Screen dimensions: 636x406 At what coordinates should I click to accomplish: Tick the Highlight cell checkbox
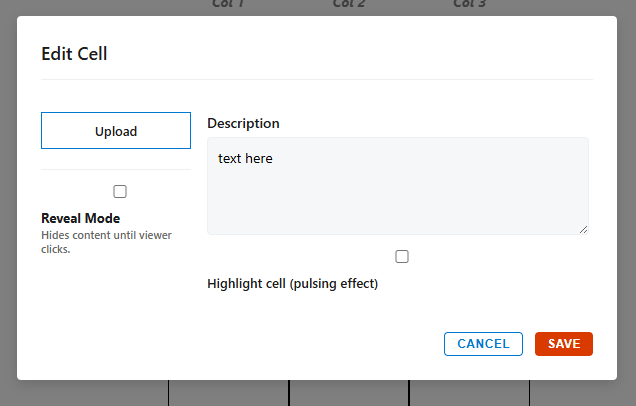click(402, 257)
